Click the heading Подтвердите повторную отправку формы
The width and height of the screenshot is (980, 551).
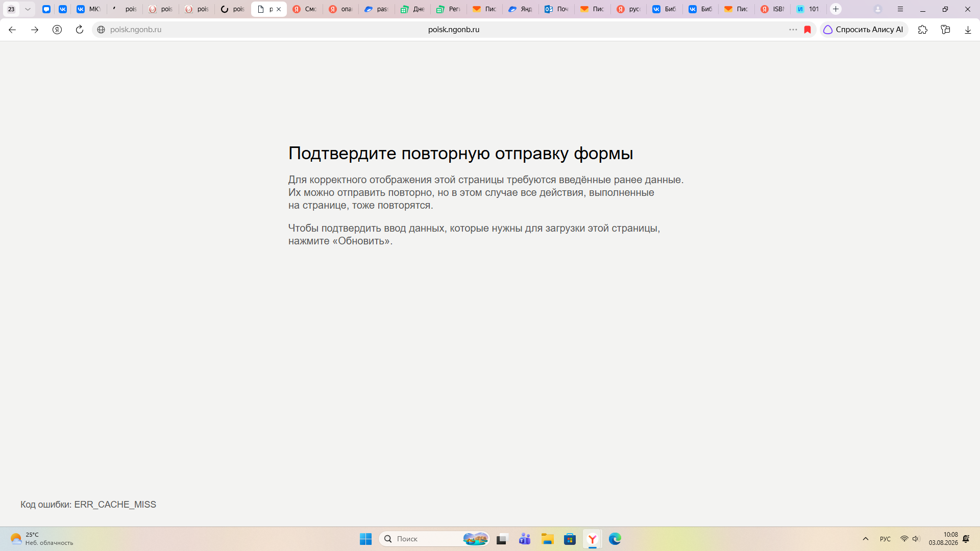(460, 153)
